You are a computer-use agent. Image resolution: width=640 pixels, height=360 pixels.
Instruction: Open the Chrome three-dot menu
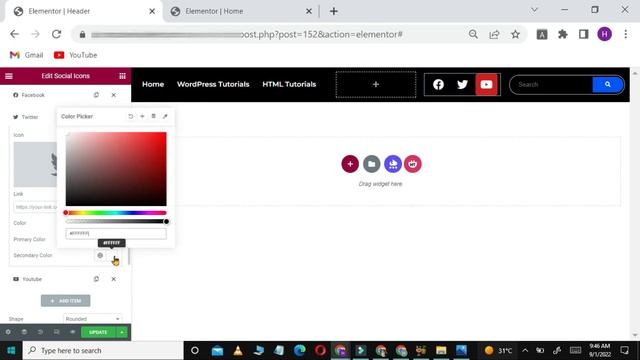(x=626, y=34)
